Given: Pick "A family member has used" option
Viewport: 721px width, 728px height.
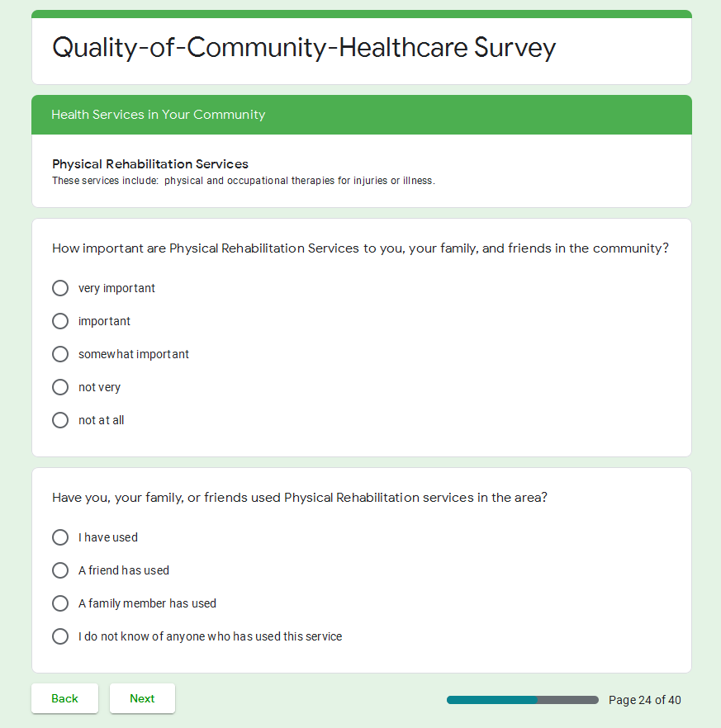Looking at the screenshot, I should pyautogui.click(x=60, y=603).
